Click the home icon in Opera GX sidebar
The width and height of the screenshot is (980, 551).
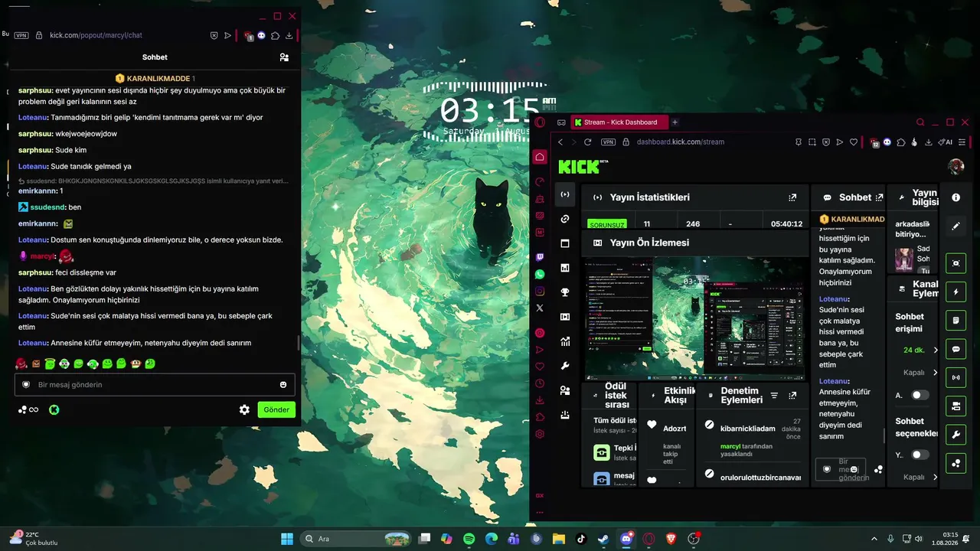(540, 157)
